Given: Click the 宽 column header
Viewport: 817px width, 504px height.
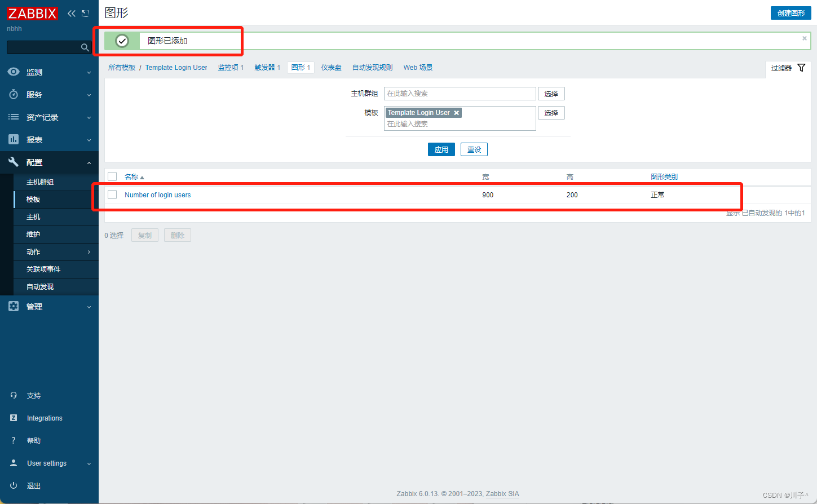Looking at the screenshot, I should click(x=485, y=176).
